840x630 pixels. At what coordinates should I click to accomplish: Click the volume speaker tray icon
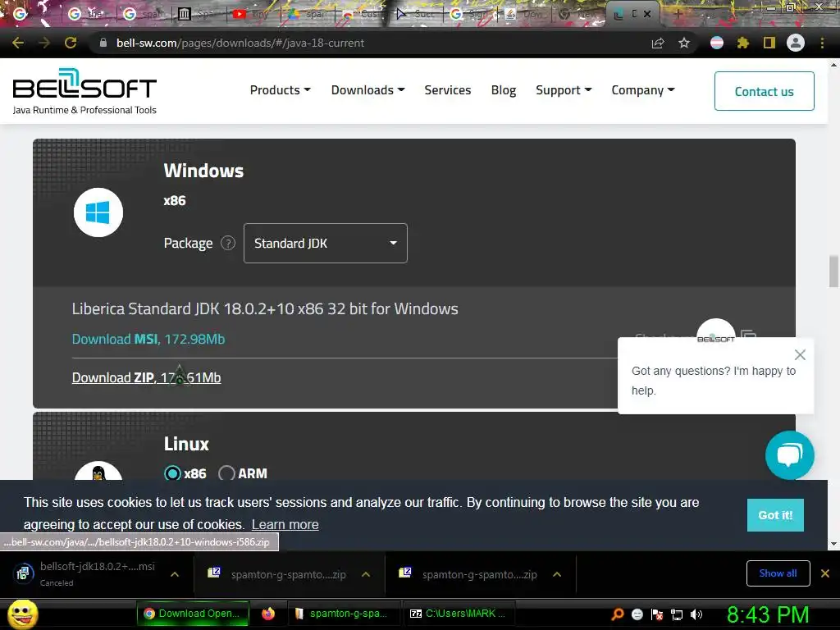696,614
